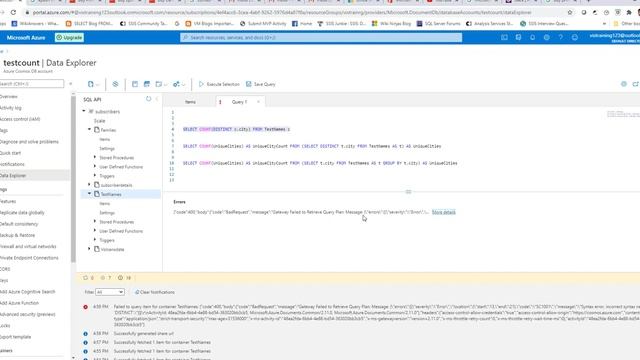The image size is (640, 360).
Task: Click the in-progress count icon in notification bar
Action: (x=86, y=278)
